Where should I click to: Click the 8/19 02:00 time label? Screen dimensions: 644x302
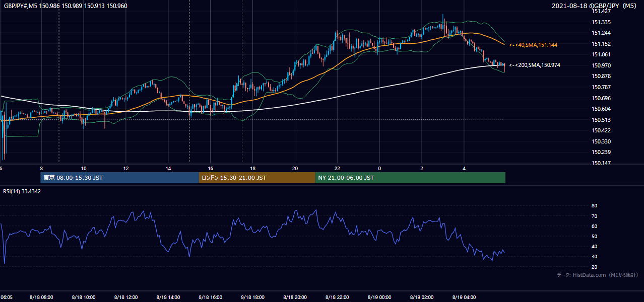point(422,297)
